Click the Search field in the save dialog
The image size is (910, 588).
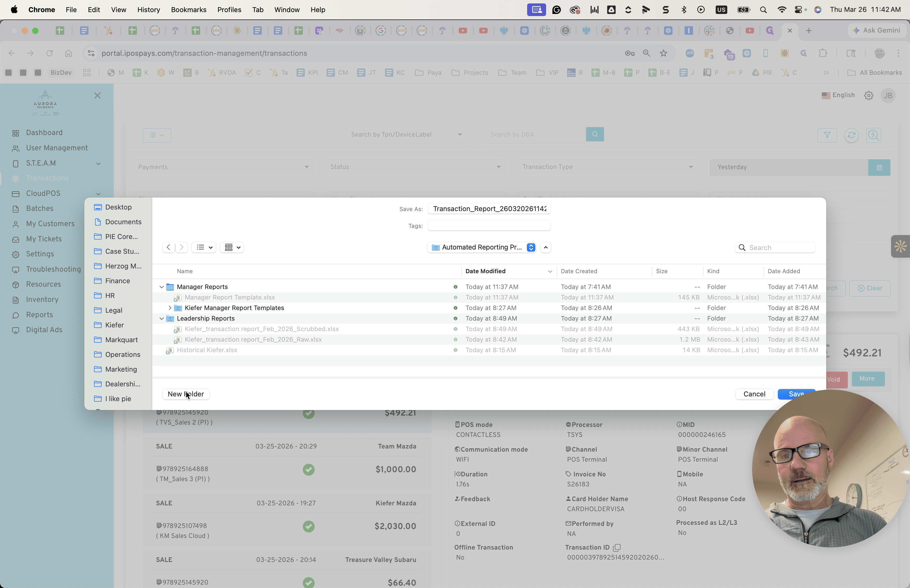click(x=775, y=247)
